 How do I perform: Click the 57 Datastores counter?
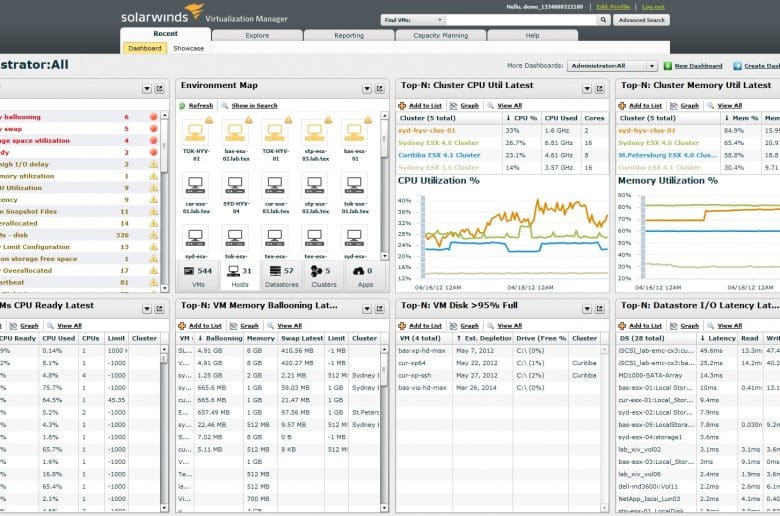pyautogui.click(x=282, y=276)
